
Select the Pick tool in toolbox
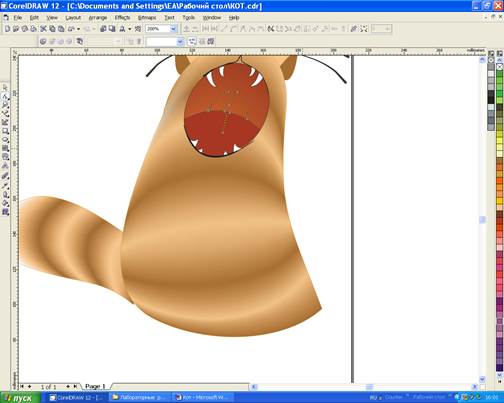coord(5,87)
